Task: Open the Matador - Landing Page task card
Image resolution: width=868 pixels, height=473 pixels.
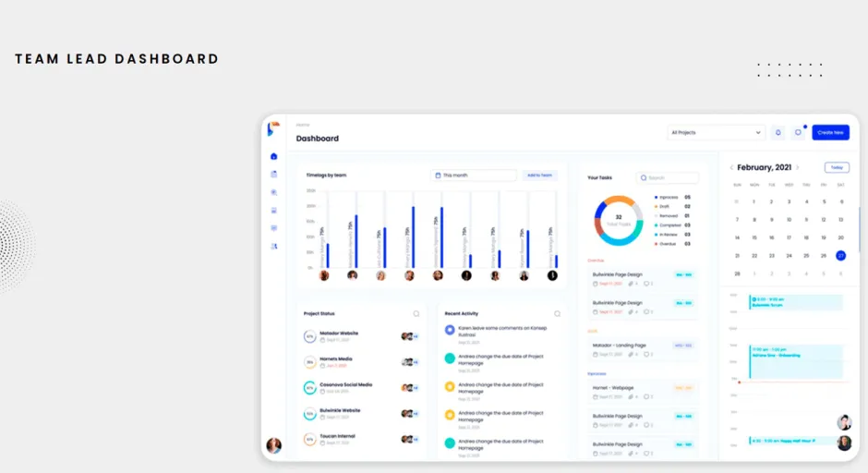Action: point(642,349)
